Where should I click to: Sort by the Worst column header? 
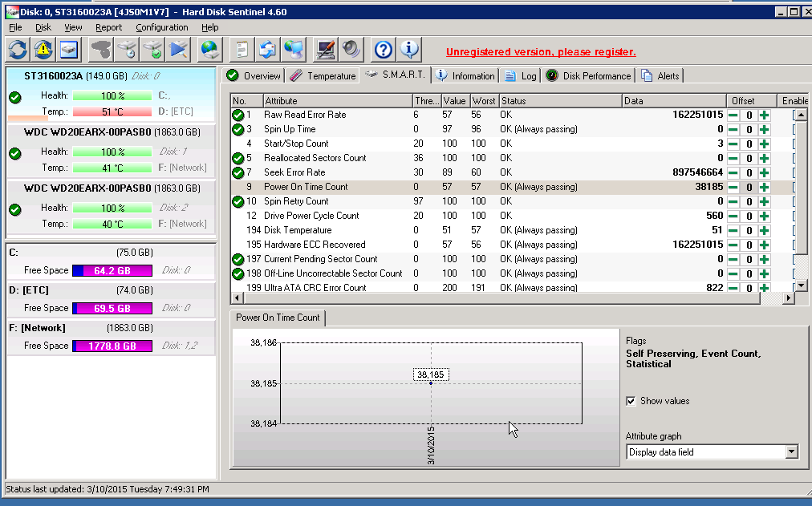(484, 101)
